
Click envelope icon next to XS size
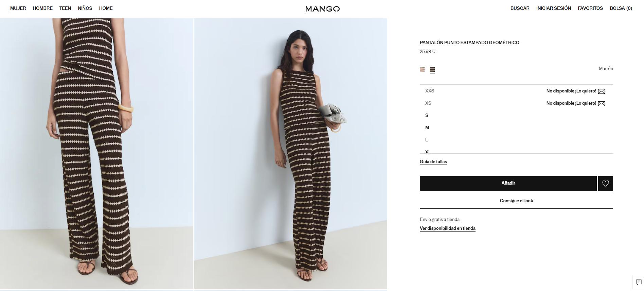coord(601,104)
